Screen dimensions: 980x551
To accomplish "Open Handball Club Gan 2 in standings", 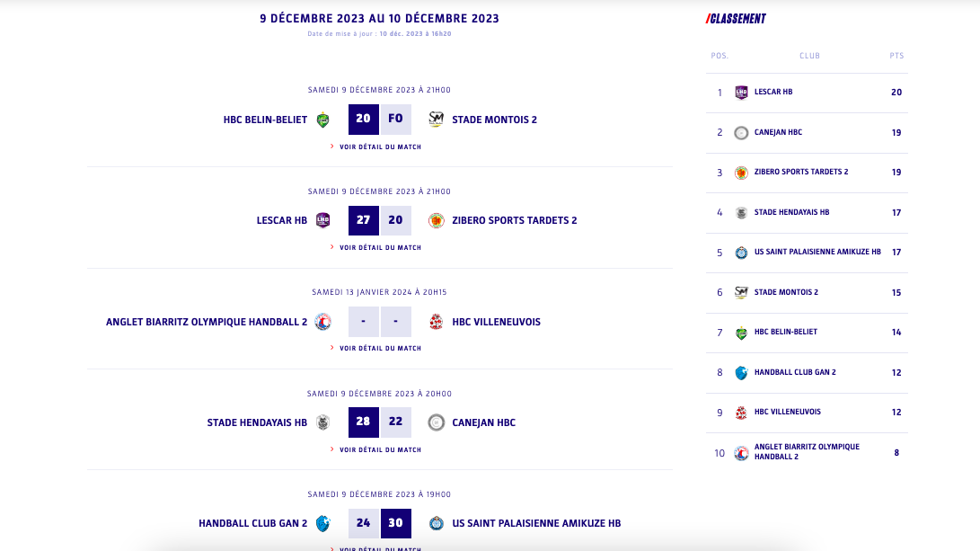I will point(795,372).
